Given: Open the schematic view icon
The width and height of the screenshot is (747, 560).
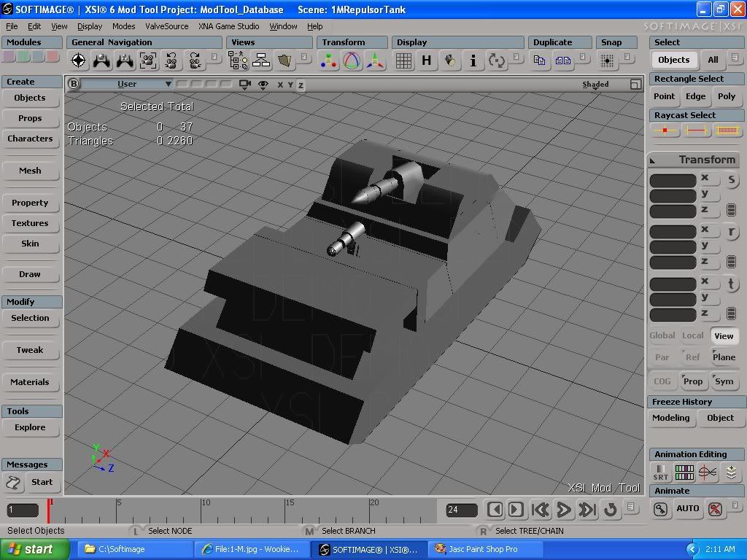Looking at the screenshot, I should point(261,61).
